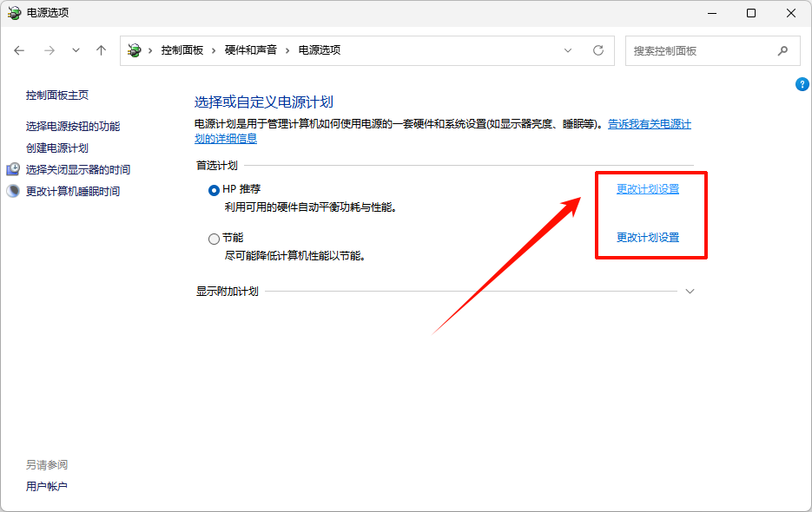Image resolution: width=812 pixels, height=512 pixels.
Task: Select the 节能 power plan radio button
Action: coord(213,238)
